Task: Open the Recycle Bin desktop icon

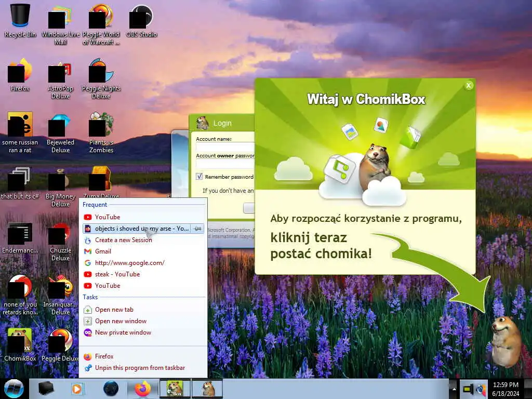Action: (20, 20)
